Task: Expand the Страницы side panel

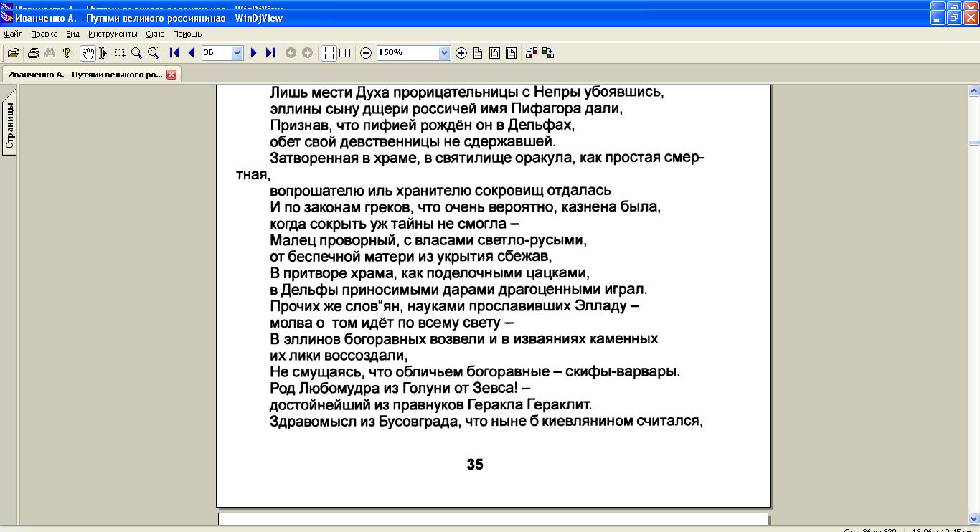Action: (9, 125)
